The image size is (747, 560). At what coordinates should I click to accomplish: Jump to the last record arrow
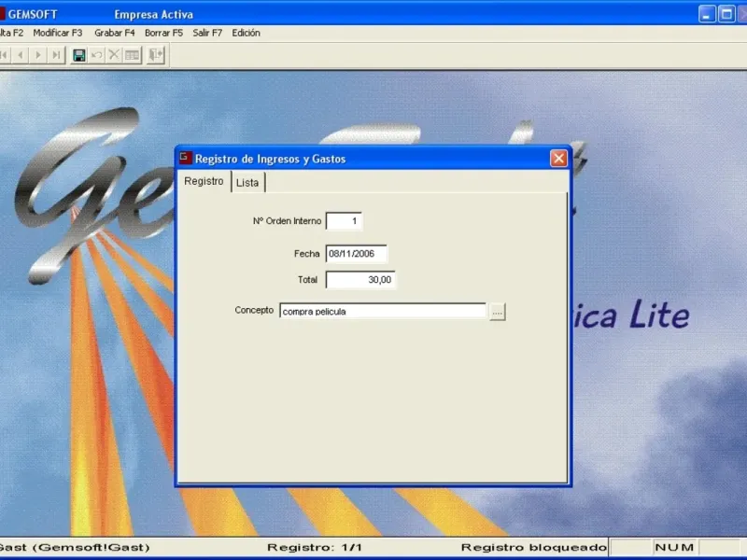pyautogui.click(x=56, y=55)
